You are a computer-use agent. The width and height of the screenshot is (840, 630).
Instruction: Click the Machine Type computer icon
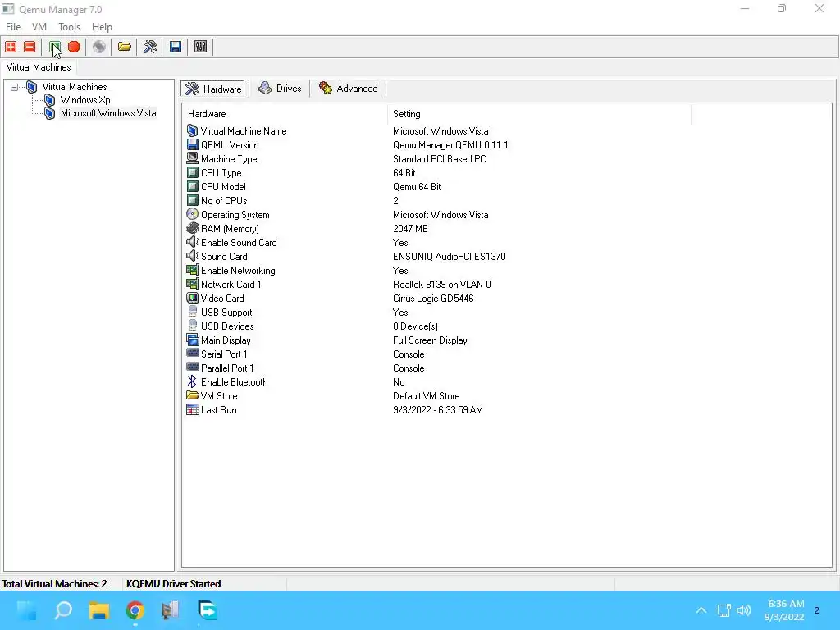click(192, 158)
